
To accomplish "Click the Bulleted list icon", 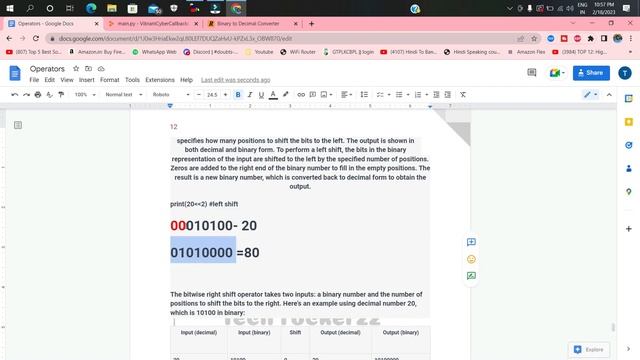I will (399, 95).
